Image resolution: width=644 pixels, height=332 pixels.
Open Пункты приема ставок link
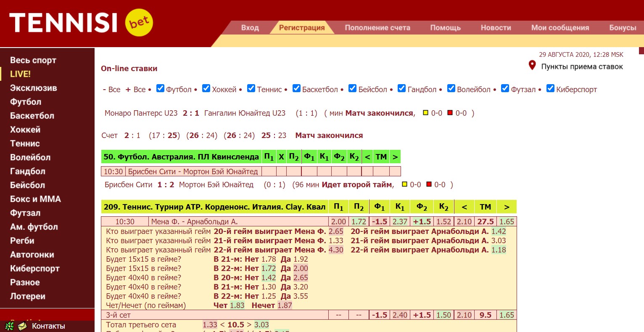pyautogui.click(x=582, y=66)
